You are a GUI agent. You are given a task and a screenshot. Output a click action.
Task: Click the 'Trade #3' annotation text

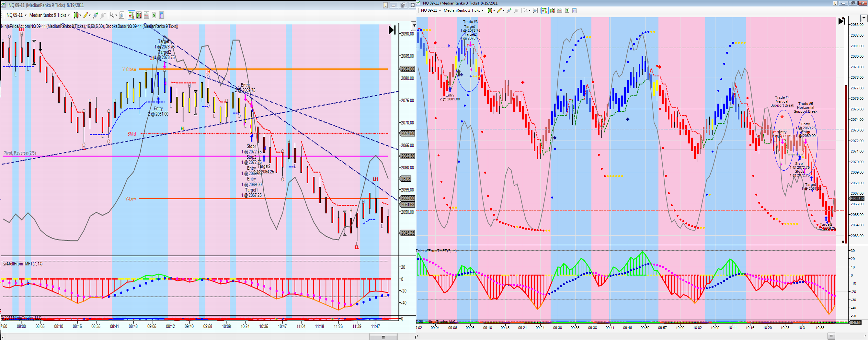(x=470, y=22)
